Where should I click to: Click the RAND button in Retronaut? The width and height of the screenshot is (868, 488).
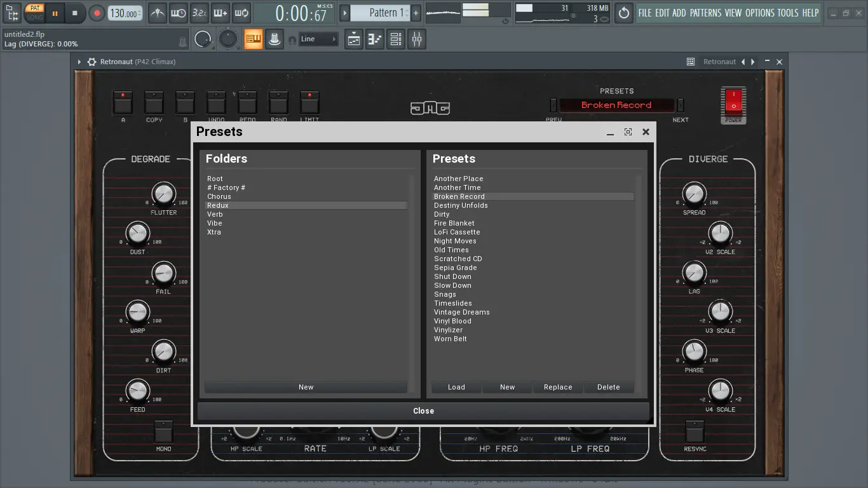[x=278, y=102]
